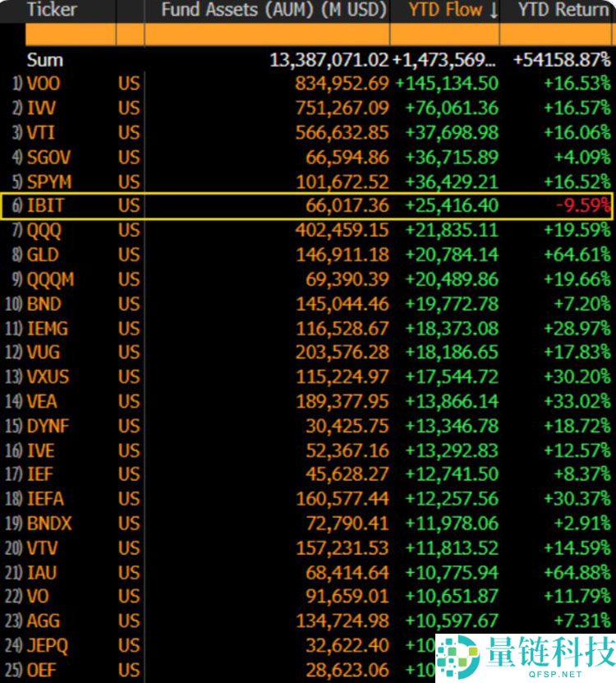Select the VTV ticker

[x=42, y=548]
